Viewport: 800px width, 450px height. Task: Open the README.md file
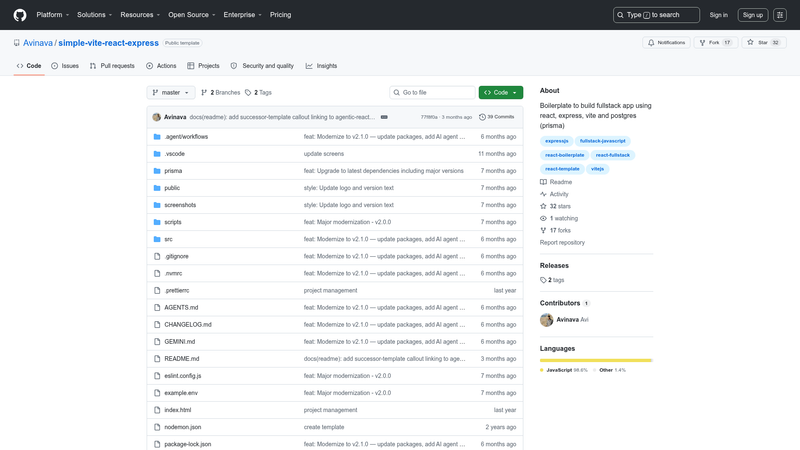tap(182, 359)
